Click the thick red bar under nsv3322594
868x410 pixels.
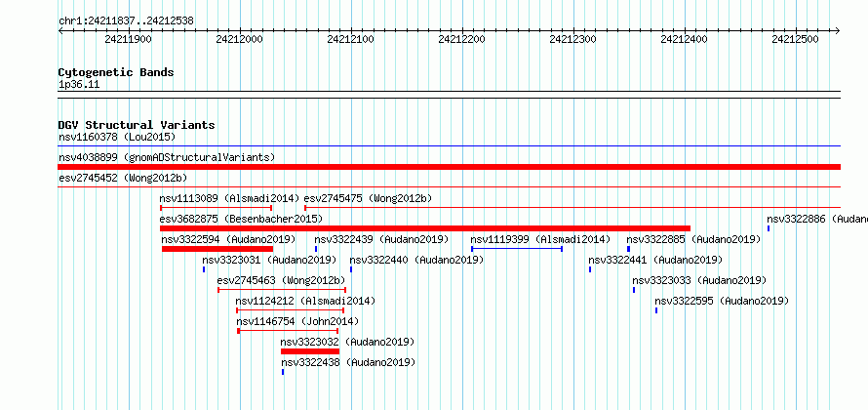coord(217,249)
